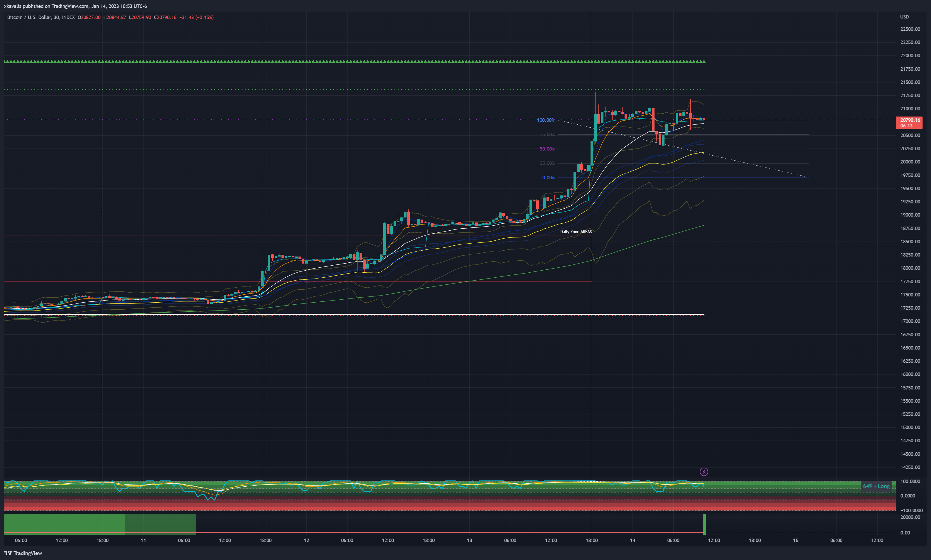The height and width of the screenshot is (560, 931).
Task: Click the 14250.00 price axis label
Action: tap(910, 467)
